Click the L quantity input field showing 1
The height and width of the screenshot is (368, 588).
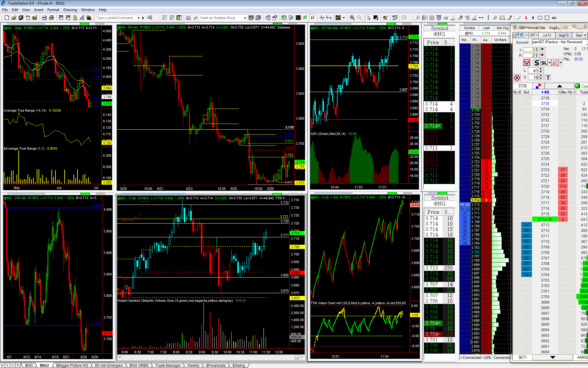(x=529, y=49)
